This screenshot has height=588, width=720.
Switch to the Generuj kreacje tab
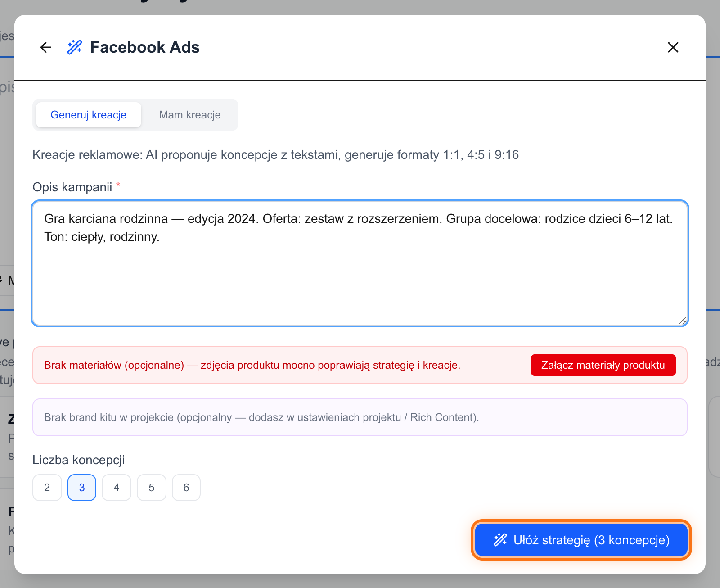point(89,115)
